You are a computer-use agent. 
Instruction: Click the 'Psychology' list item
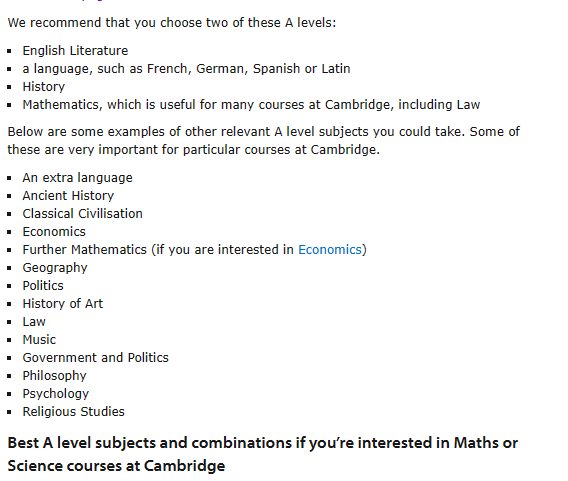tap(55, 394)
